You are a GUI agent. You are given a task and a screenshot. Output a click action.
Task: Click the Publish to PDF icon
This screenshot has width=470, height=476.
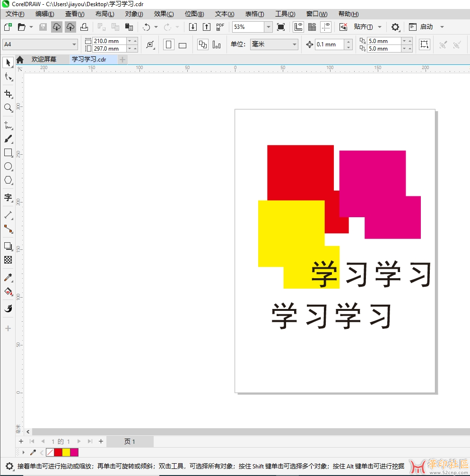click(x=219, y=26)
